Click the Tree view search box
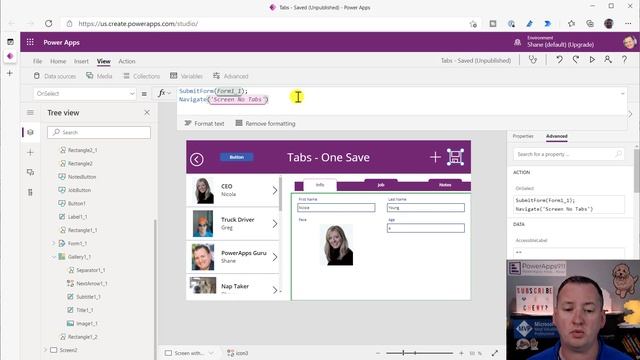640x360 pixels. (x=99, y=132)
